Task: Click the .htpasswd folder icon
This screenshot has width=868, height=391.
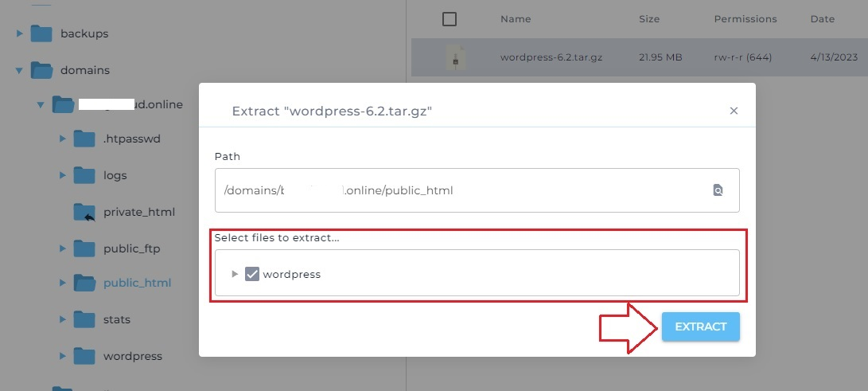Action: 84,139
